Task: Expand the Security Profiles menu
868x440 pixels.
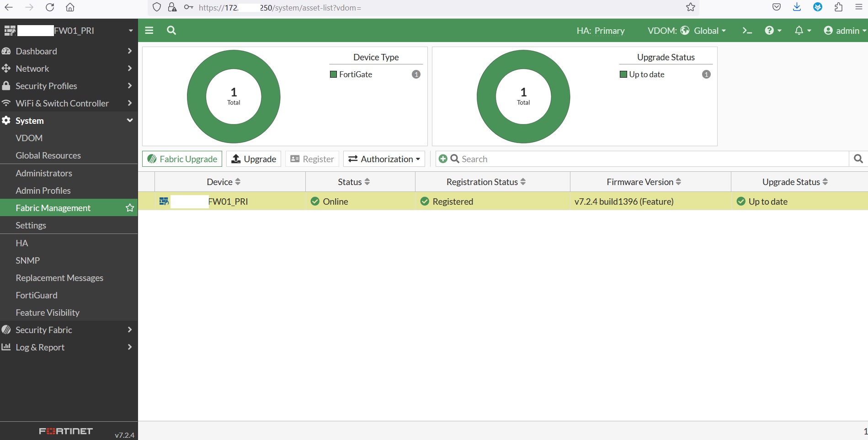Action: click(x=69, y=86)
